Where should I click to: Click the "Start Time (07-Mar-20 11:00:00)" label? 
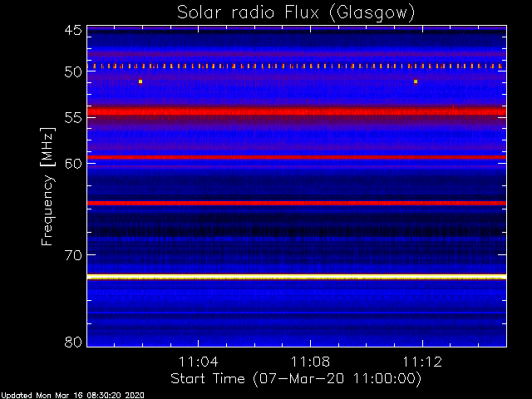coord(296,378)
